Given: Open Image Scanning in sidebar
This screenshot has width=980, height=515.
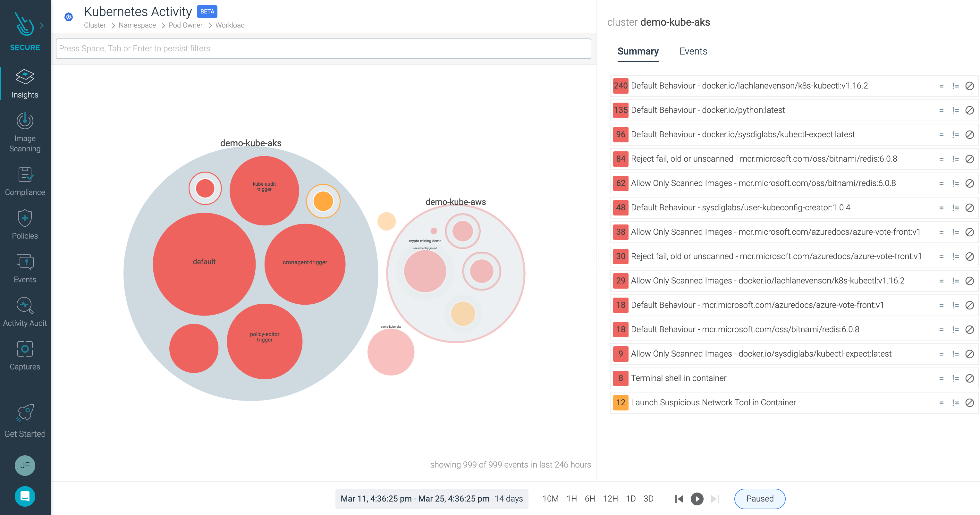Looking at the screenshot, I should 25,132.
